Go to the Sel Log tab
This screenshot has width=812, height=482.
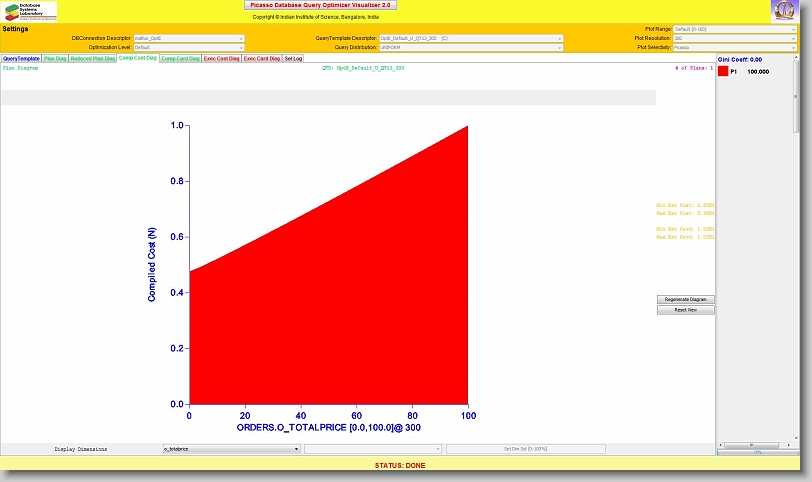click(x=293, y=59)
